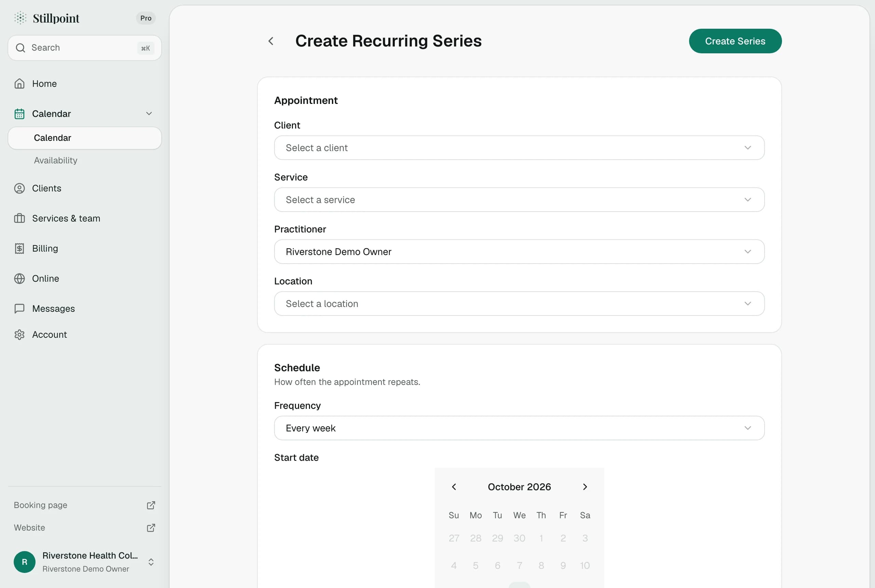The height and width of the screenshot is (588, 875).
Task: Open the Frequency Every week dropdown
Action: [519, 428]
